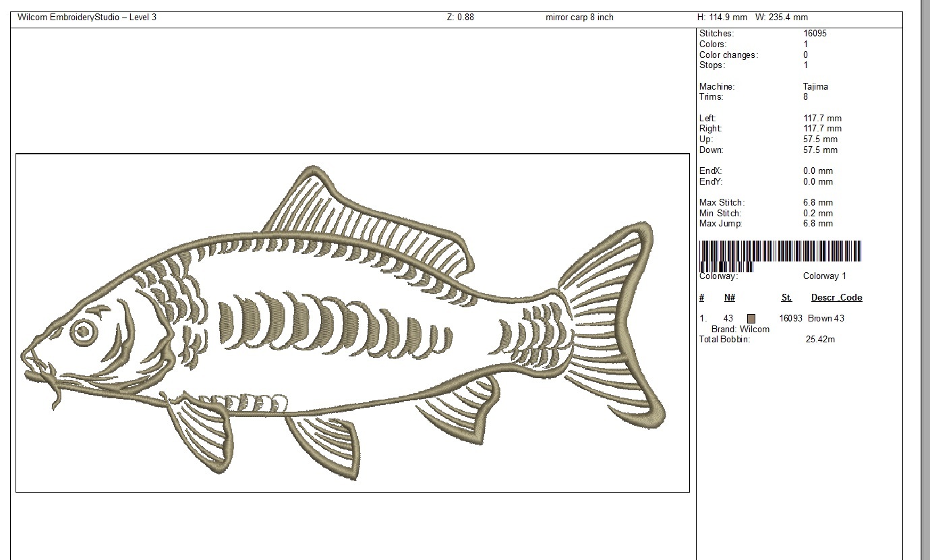Click the 'Wilcom EmbroideryStudio – Level 3' header text
Viewport: 930px width, 560px height.
pyautogui.click(x=87, y=18)
